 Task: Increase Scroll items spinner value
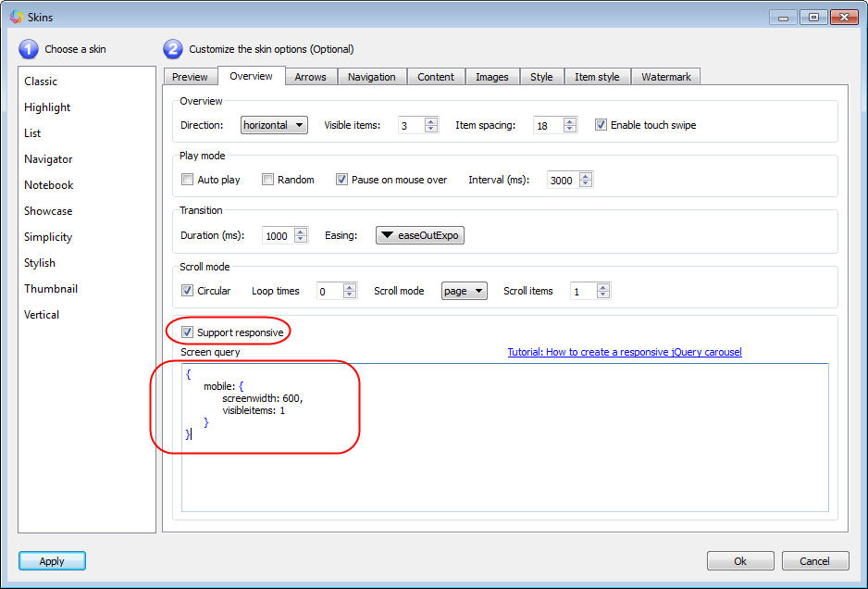coord(603,286)
